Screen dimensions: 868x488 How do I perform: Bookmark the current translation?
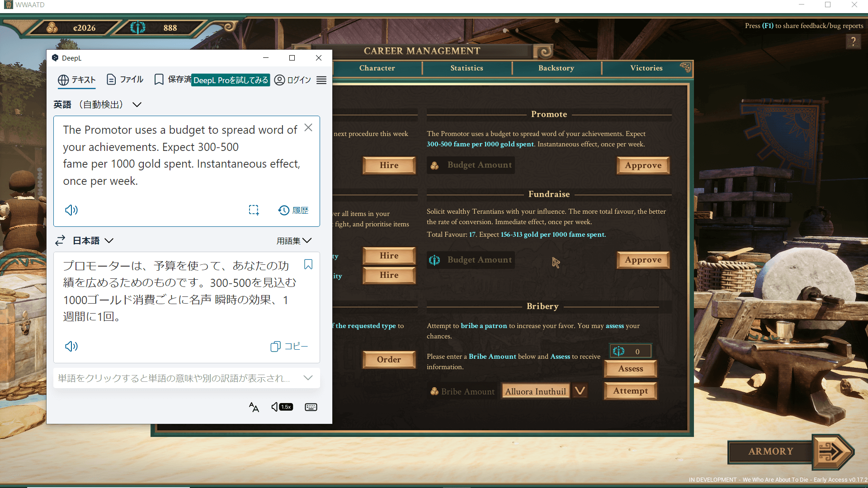308,265
